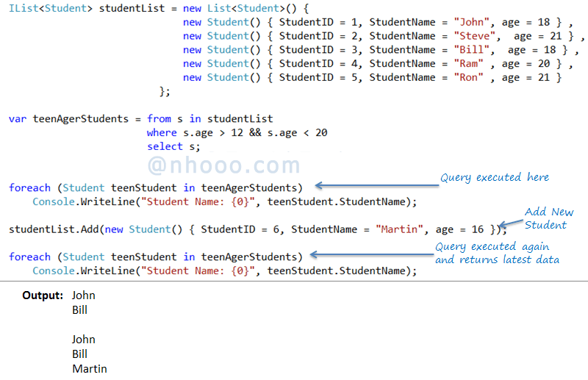Viewport: 588px width, 380px height.
Task: Select the 'Query executed here' annotation
Action: pyautogui.click(x=494, y=177)
